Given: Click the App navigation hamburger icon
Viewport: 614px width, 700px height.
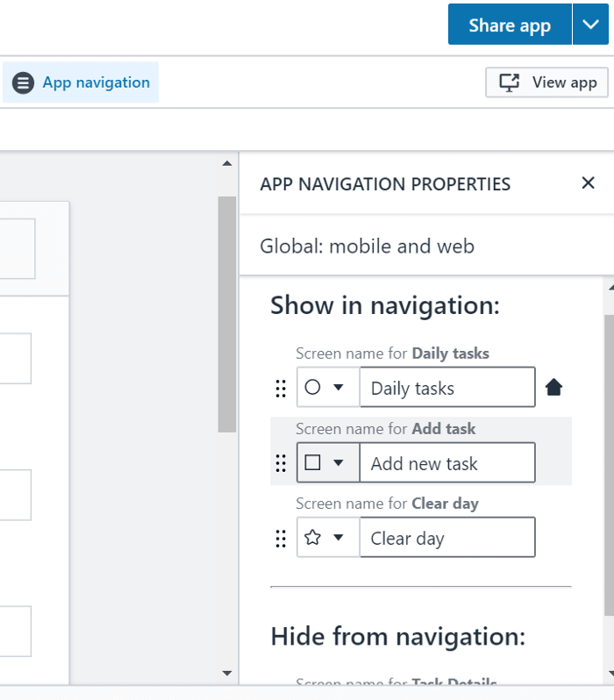Looking at the screenshot, I should tap(23, 83).
